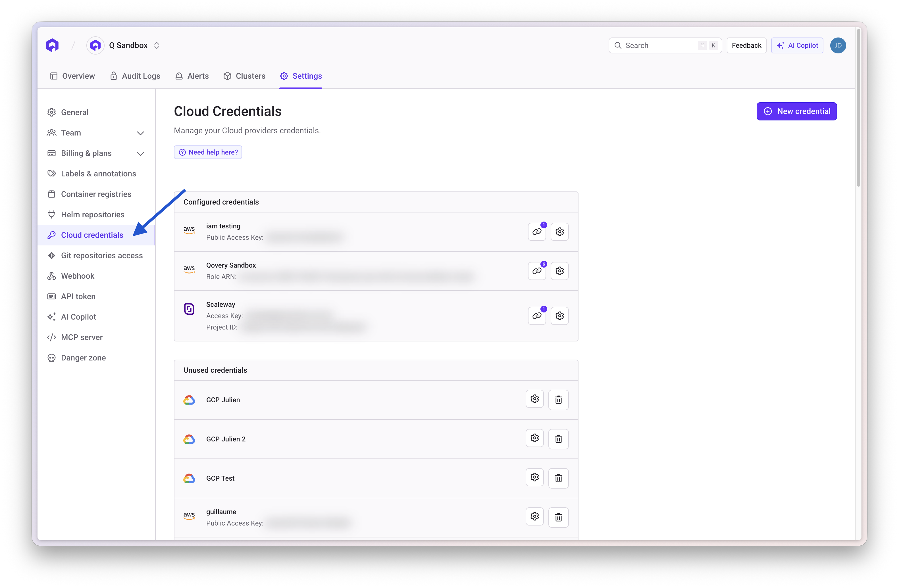Open Helm repositories in the sidebar

[x=96, y=214]
